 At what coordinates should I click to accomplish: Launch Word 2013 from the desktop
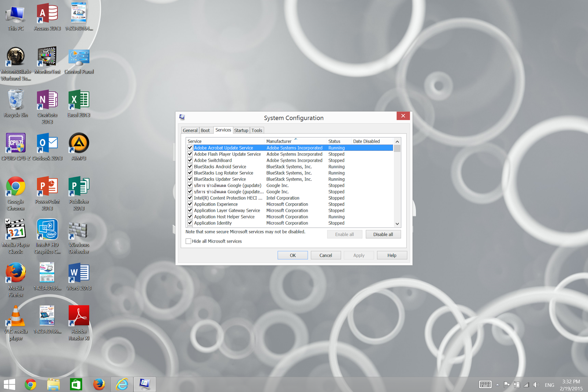(79, 277)
